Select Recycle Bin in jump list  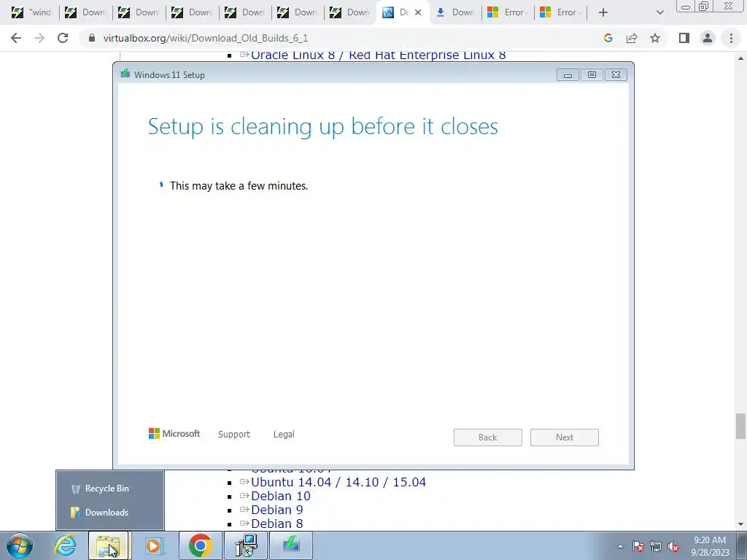[110, 489]
